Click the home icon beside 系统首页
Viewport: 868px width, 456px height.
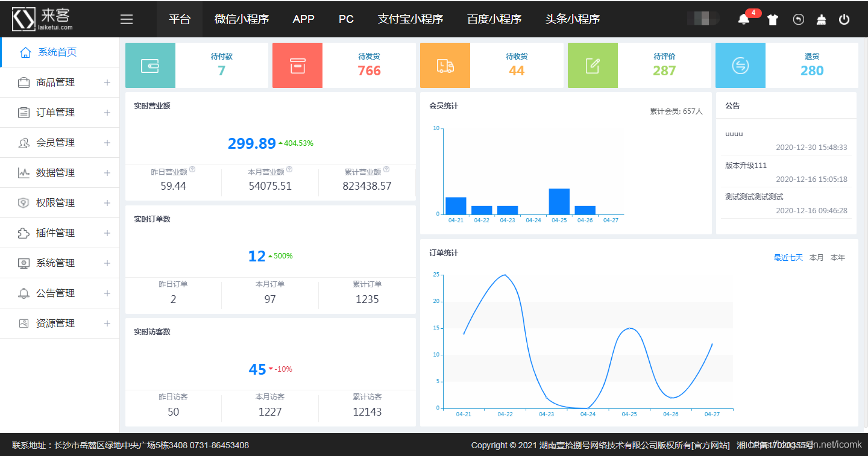pyautogui.click(x=25, y=52)
